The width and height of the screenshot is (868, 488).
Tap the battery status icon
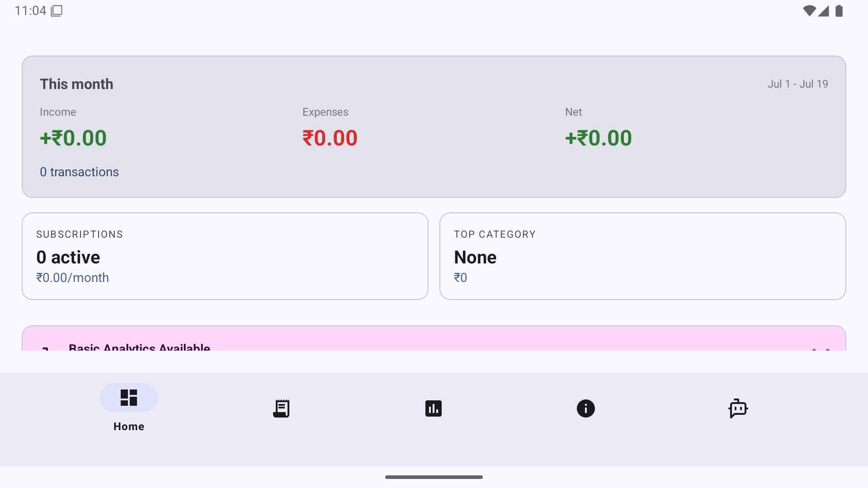point(839,11)
